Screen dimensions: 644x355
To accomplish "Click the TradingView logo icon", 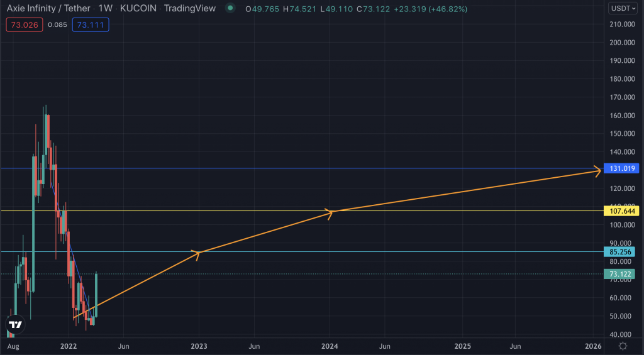I will [x=16, y=325].
